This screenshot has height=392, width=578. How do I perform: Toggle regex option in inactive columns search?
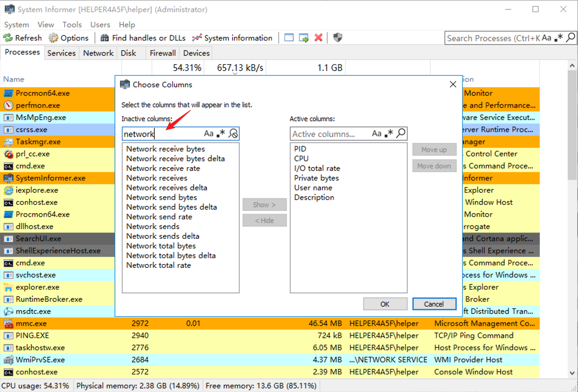coord(221,134)
